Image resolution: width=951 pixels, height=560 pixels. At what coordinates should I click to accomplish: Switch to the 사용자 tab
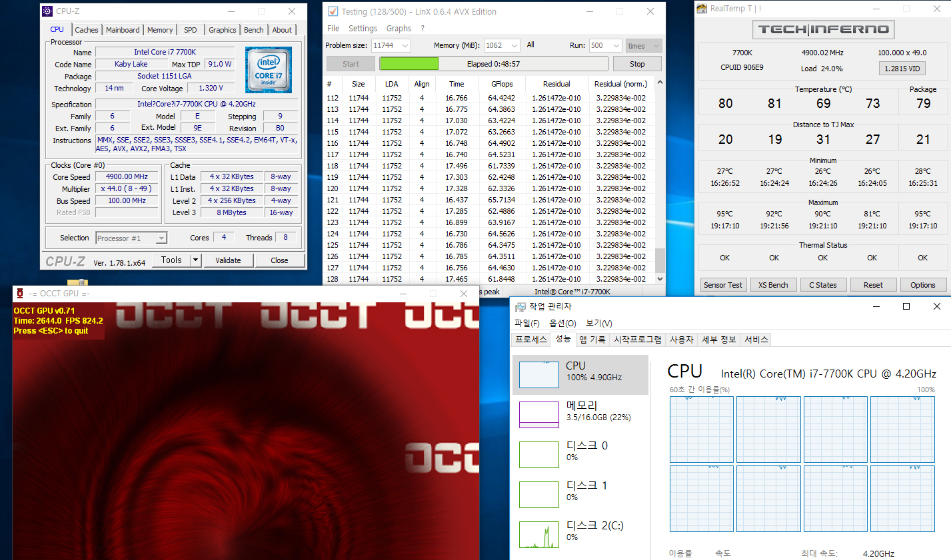point(682,340)
